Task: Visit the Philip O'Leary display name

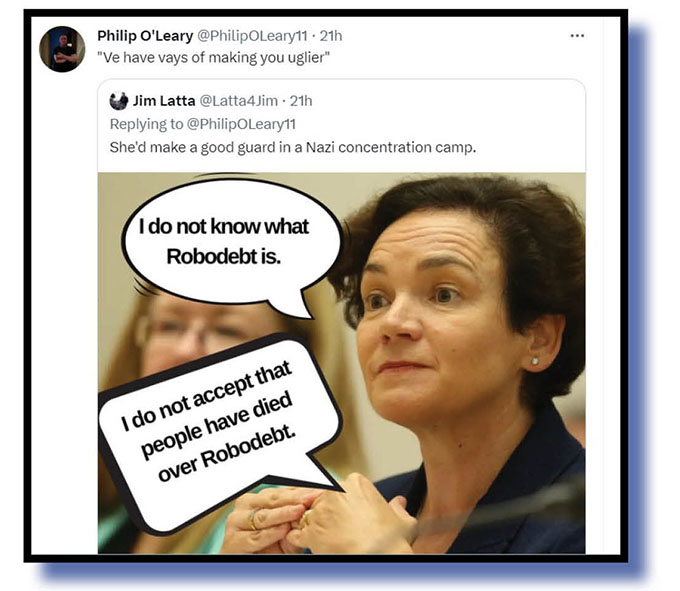Action: pos(145,36)
